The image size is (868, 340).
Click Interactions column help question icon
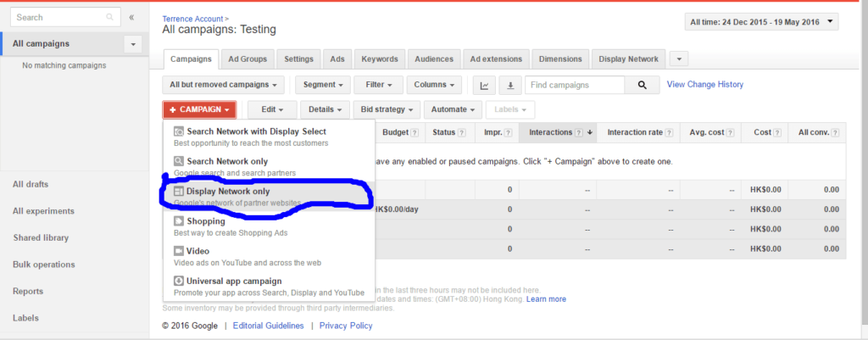(x=579, y=133)
